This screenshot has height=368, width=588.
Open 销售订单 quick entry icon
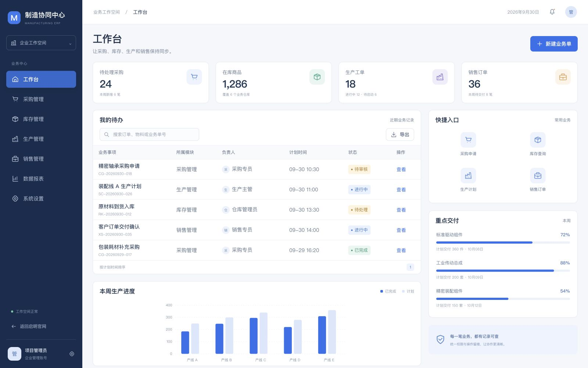point(538,176)
